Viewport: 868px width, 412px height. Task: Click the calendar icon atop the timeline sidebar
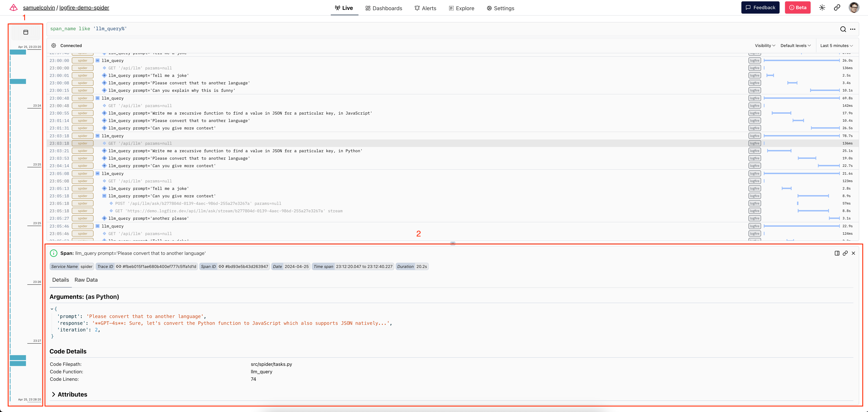click(x=26, y=32)
